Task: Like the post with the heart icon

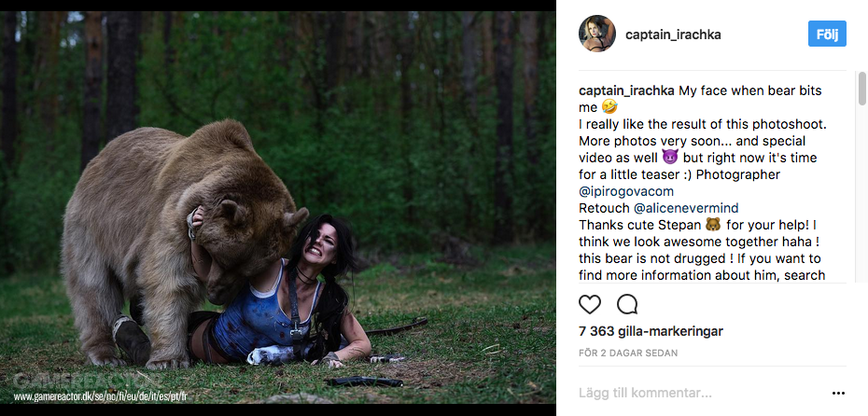Action: [590, 304]
